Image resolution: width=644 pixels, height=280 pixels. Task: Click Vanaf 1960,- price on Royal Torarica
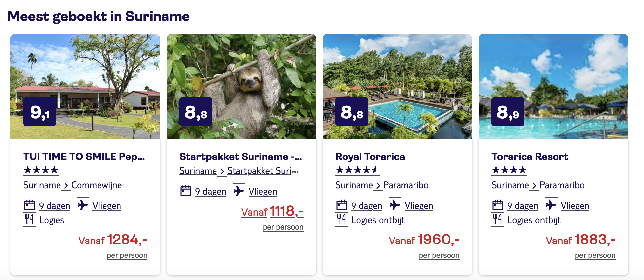point(424,240)
